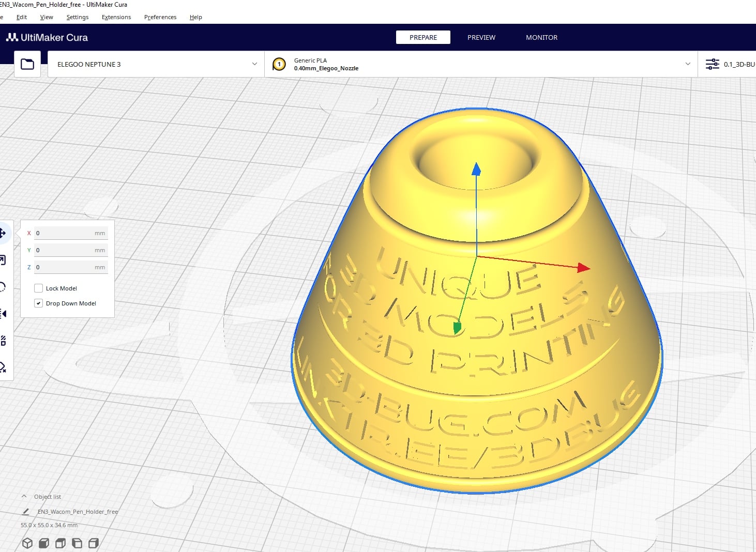Expand the ELEGOO NEPTUNE 3 printer dropdown
The height and width of the screenshot is (552, 756).
156,64
